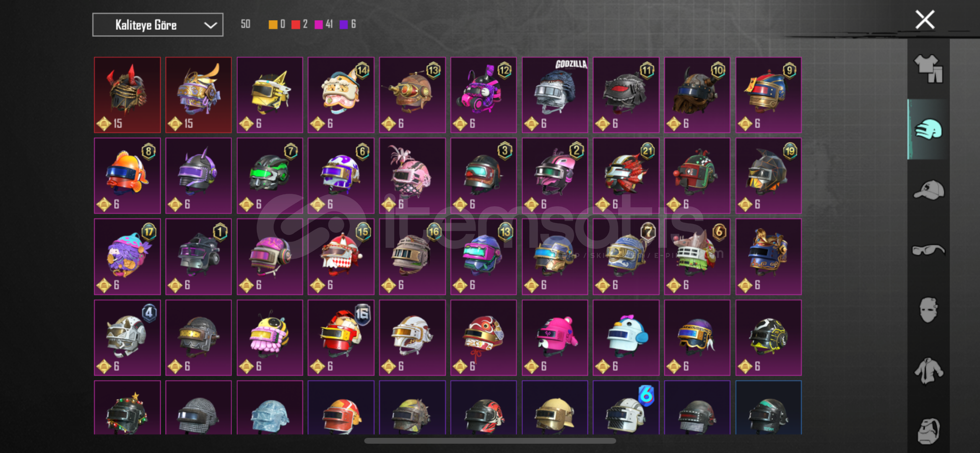Filter by the orange quality swatch
This screenshot has width=980, height=453.
[273, 24]
